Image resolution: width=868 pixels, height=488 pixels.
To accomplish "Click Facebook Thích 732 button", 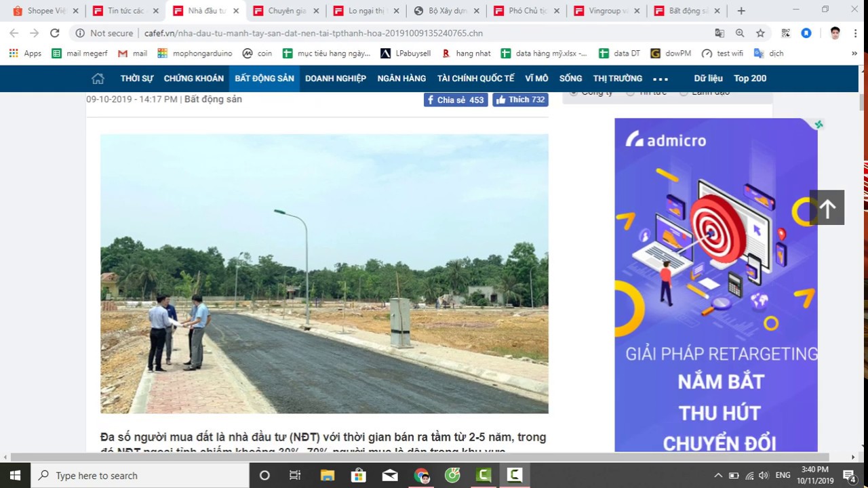I will coord(520,100).
